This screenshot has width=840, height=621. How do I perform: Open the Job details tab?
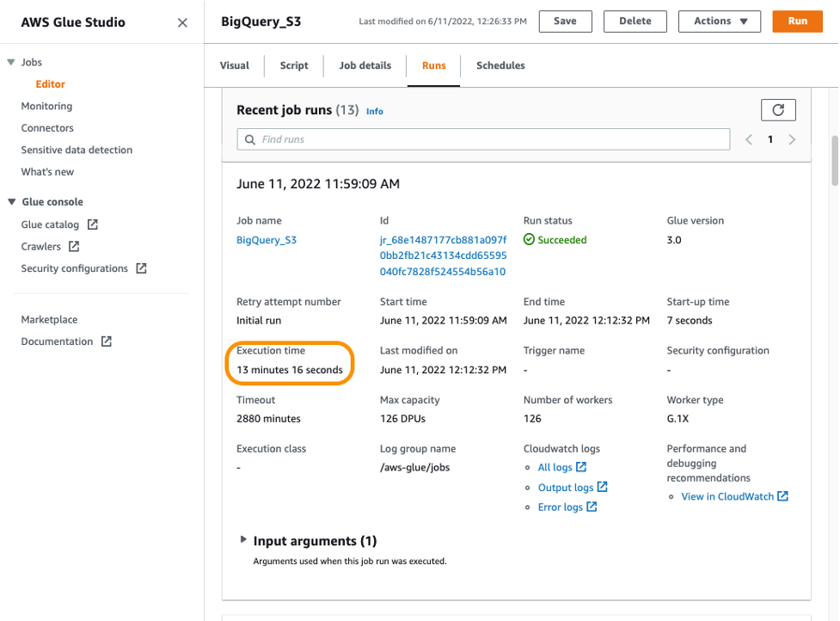coord(365,65)
